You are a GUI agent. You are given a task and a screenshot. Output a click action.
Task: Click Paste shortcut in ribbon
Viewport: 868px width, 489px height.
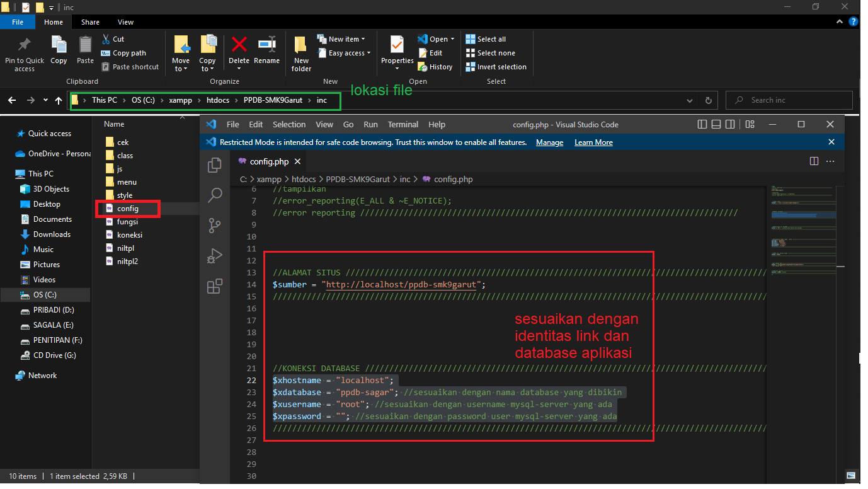(x=129, y=67)
